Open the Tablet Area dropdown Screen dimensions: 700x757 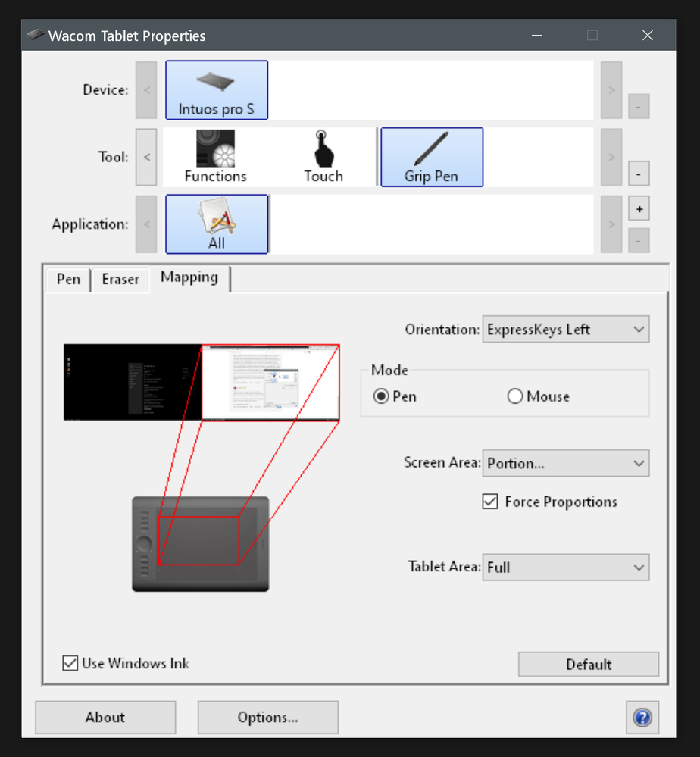tap(566, 568)
